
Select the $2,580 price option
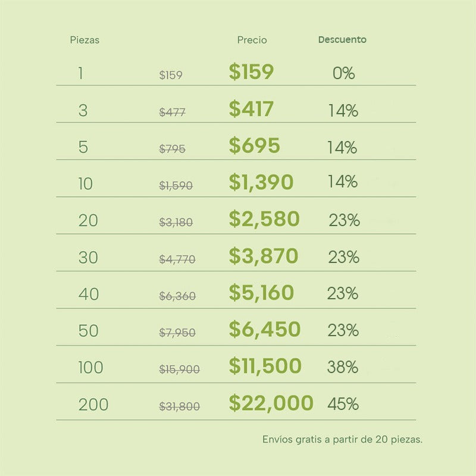point(264,220)
